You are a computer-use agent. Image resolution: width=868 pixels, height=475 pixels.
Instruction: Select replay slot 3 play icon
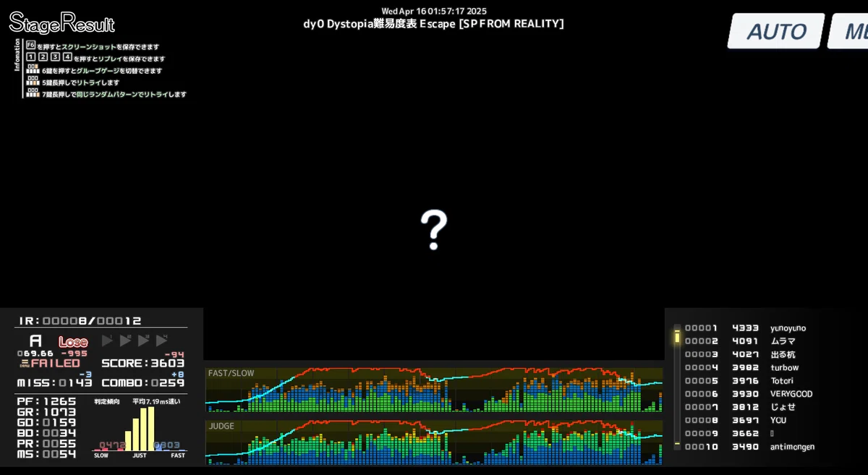(x=144, y=341)
